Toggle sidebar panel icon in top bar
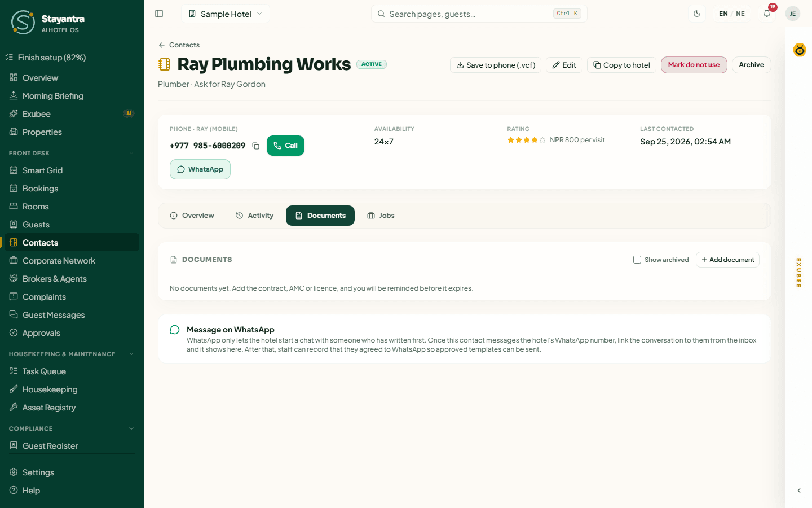Screen dimensions: 812x508 (159, 14)
